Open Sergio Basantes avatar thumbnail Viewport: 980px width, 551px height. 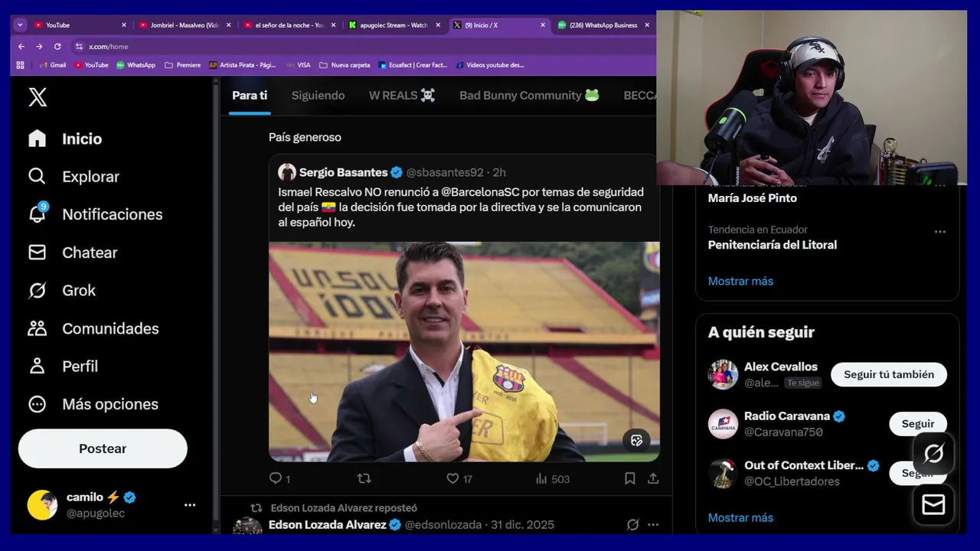(x=287, y=172)
